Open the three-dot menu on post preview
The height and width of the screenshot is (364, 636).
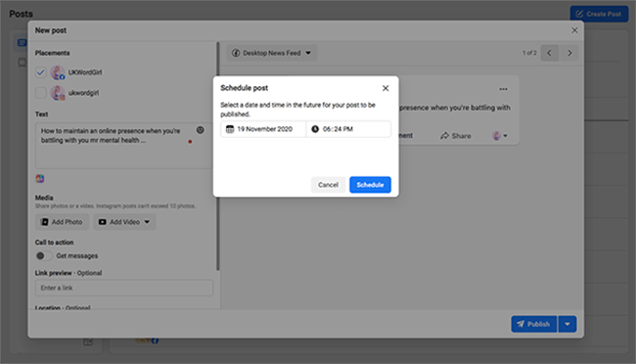tap(503, 89)
